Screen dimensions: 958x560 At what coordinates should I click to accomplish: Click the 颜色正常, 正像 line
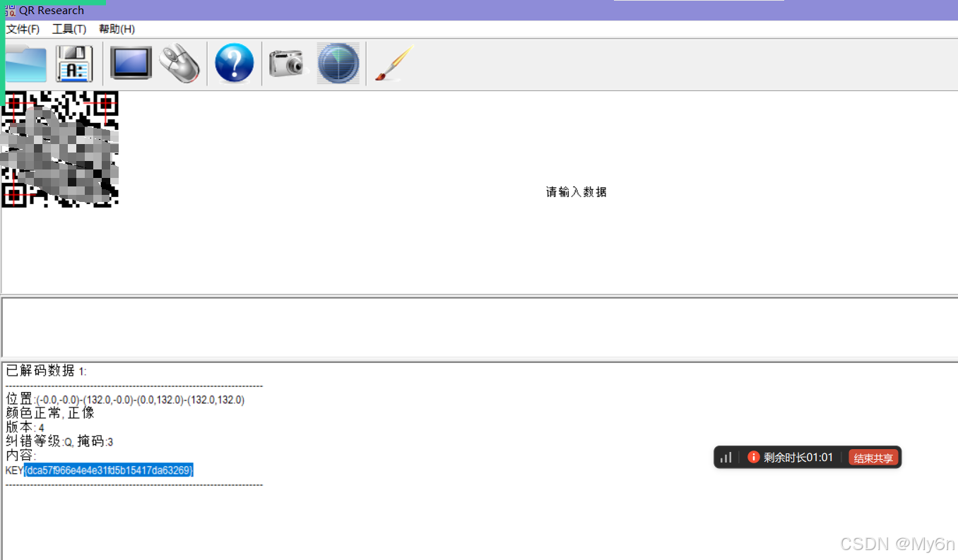click(x=49, y=413)
